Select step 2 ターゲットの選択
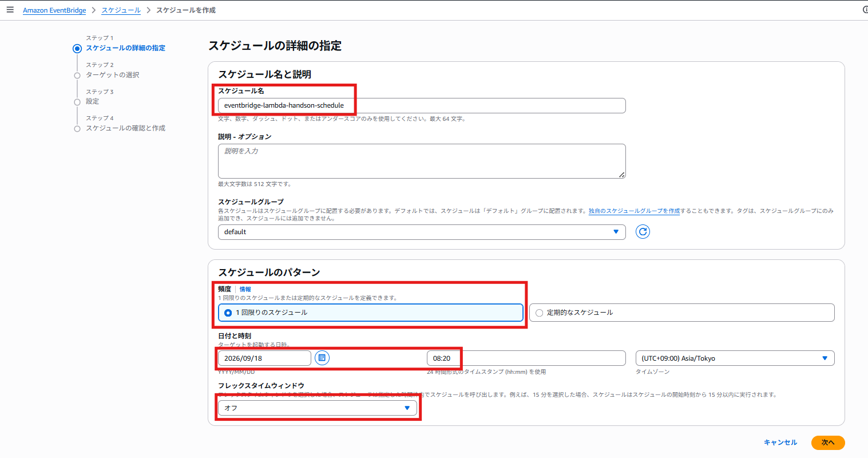The height and width of the screenshot is (458, 868). [x=112, y=75]
